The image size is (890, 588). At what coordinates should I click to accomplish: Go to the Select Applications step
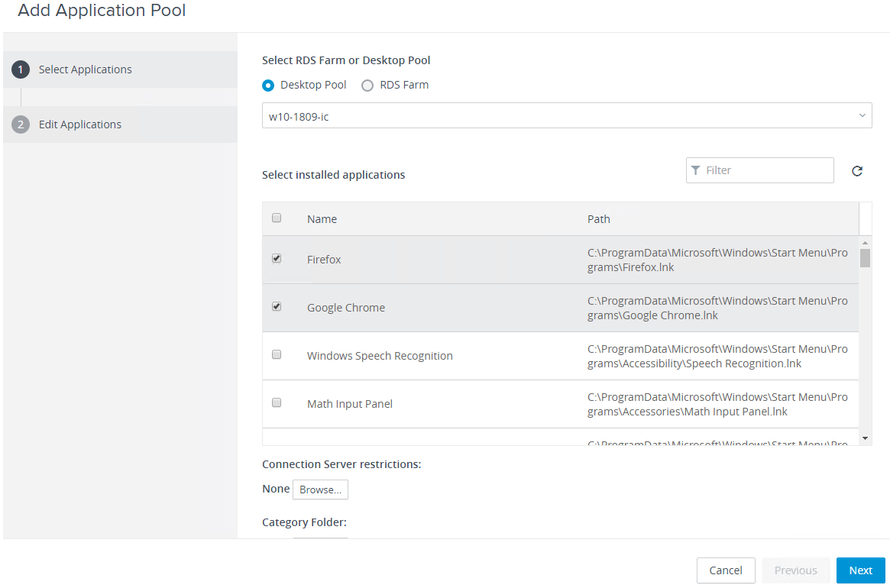tap(85, 69)
